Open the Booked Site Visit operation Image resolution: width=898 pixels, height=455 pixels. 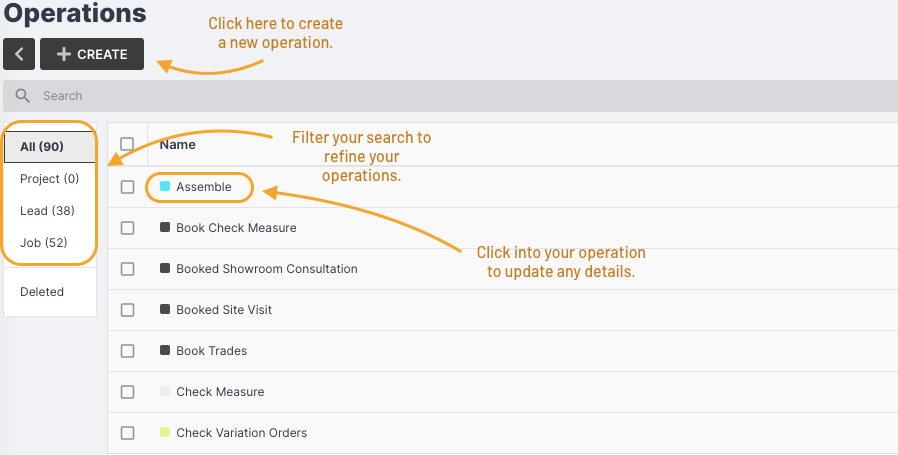[x=224, y=310]
